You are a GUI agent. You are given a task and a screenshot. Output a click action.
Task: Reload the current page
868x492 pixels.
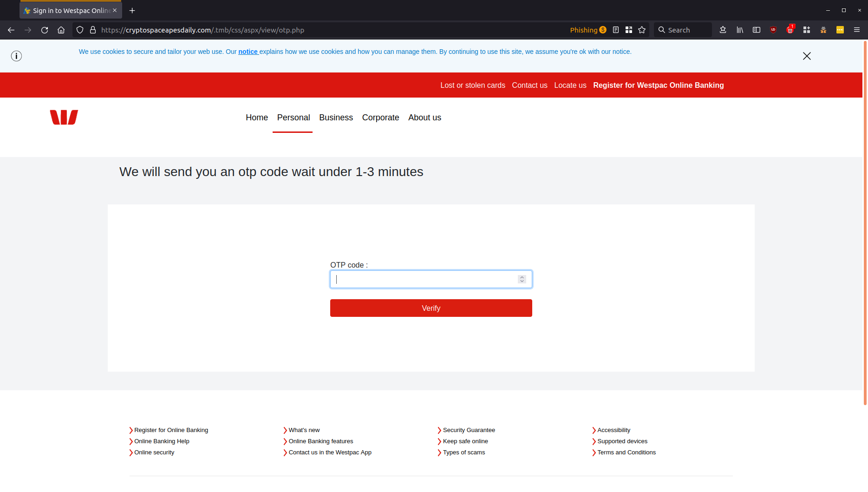pyautogui.click(x=45, y=29)
